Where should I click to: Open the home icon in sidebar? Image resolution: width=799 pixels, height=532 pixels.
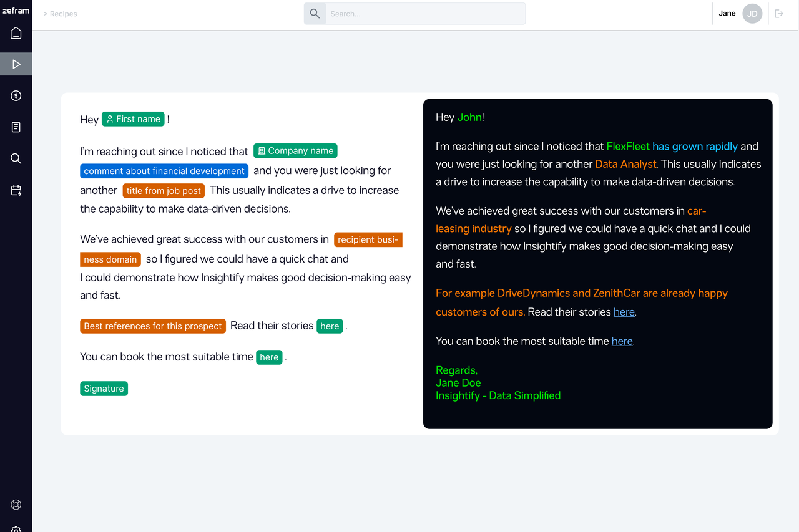(x=16, y=33)
